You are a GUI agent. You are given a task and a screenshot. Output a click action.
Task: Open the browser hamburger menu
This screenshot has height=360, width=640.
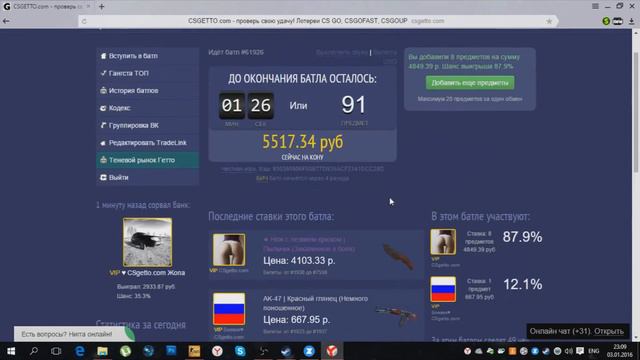point(596,6)
